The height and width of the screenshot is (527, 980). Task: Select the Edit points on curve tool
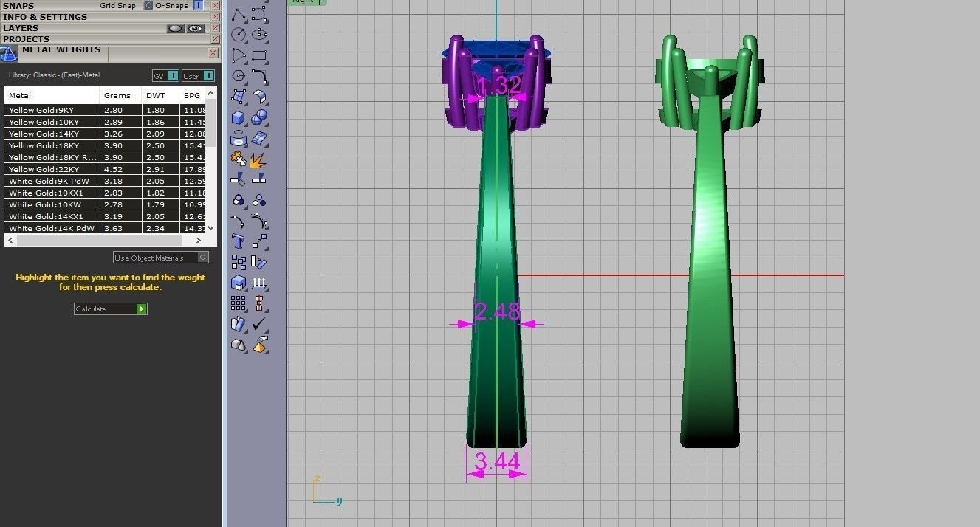point(239,221)
